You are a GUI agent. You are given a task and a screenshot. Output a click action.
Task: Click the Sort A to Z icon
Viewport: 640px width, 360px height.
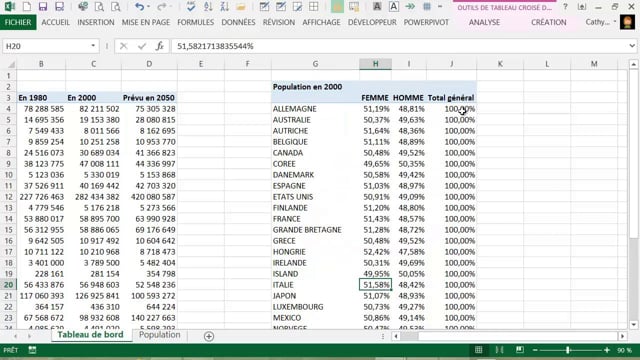pyautogui.click(x=208, y=7)
